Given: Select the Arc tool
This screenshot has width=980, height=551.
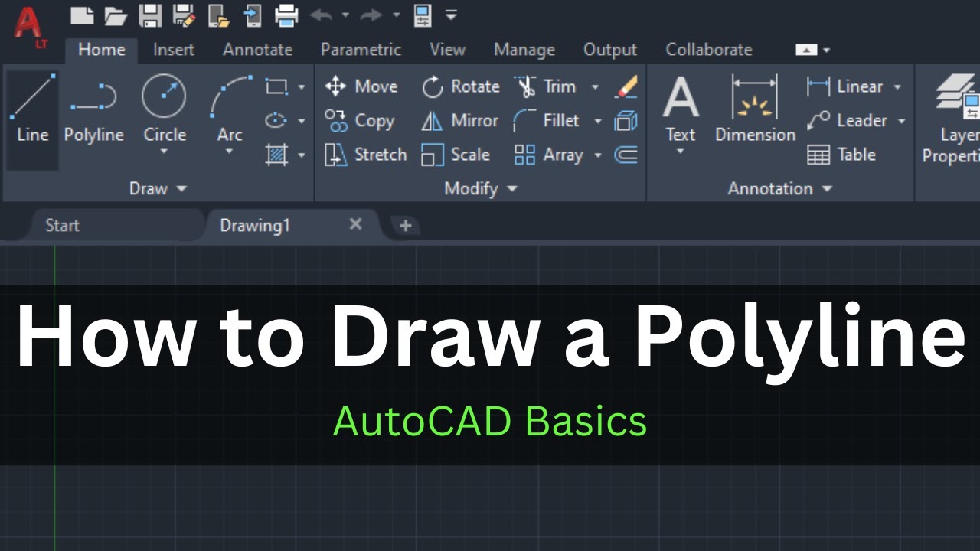Looking at the screenshot, I should coord(230,109).
